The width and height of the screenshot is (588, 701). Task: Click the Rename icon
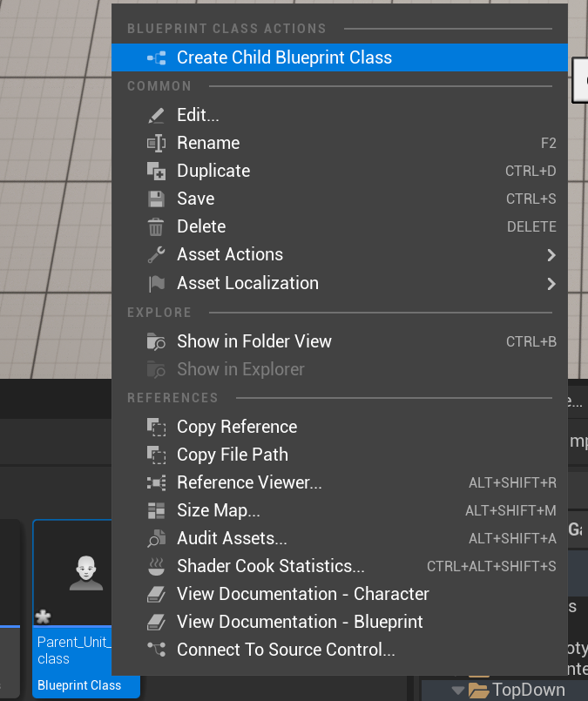click(x=157, y=143)
